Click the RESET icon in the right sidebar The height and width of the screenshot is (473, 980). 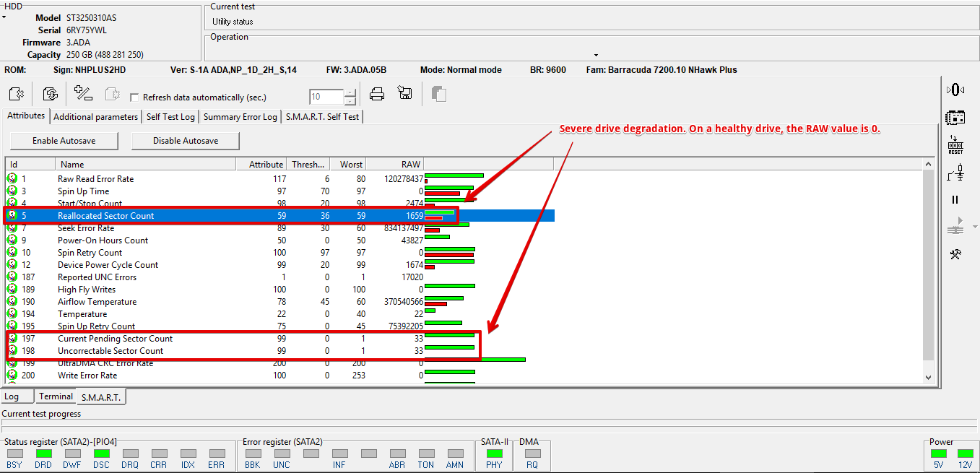(955, 144)
